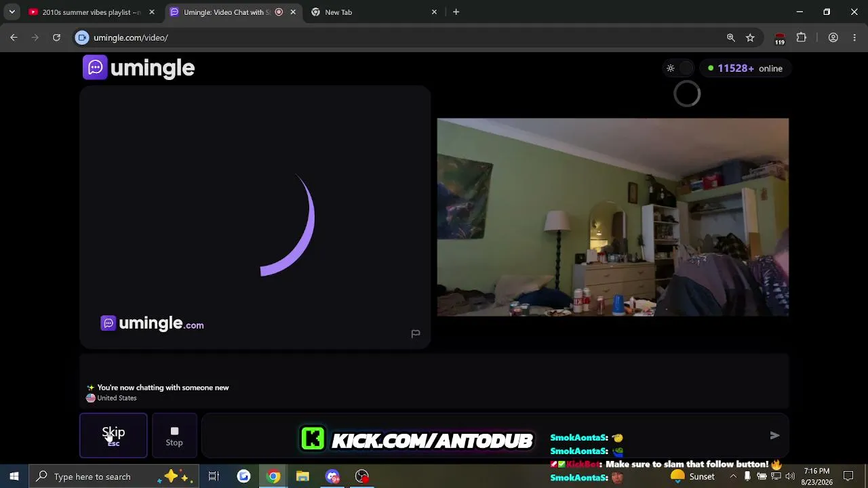Viewport: 868px width, 488px height.
Task: Switch to the New Tab tab
Action: pos(374,12)
